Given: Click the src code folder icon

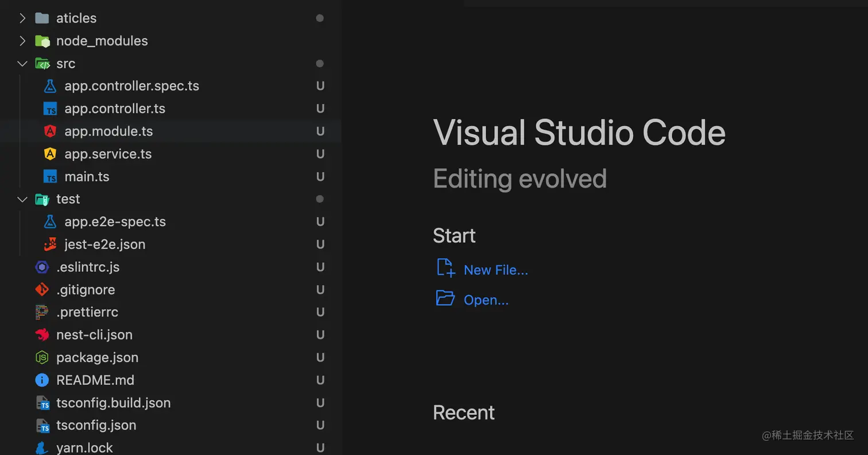Looking at the screenshot, I should click(x=42, y=64).
